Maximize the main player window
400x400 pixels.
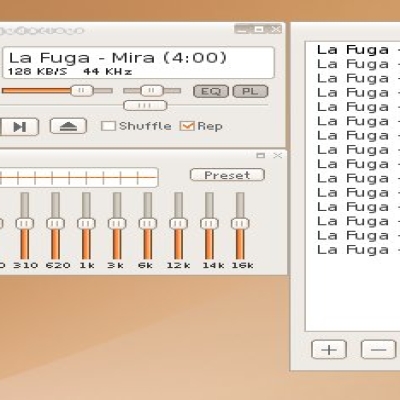pyautogui.click(x=259, y=29)
